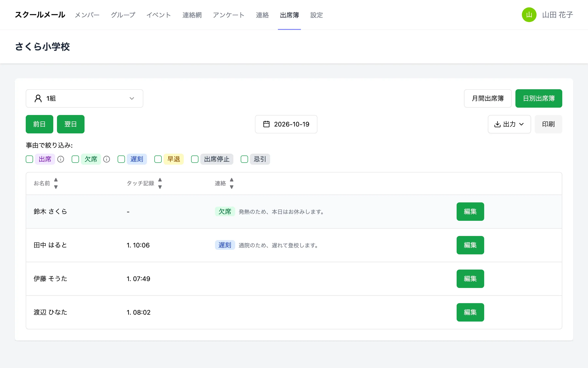Click the さくら小学校 heading

[42, 46]
